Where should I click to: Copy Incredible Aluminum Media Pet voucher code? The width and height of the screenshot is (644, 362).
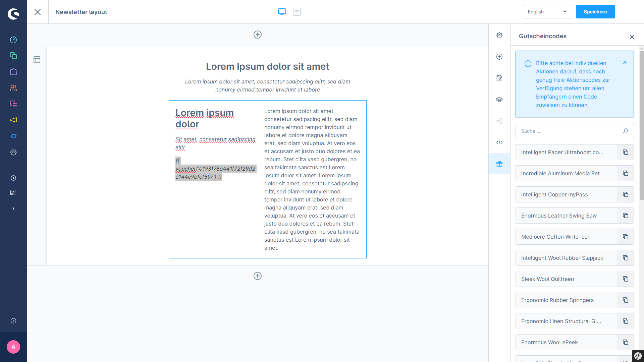pyautogui.click(x=625, y=173)
